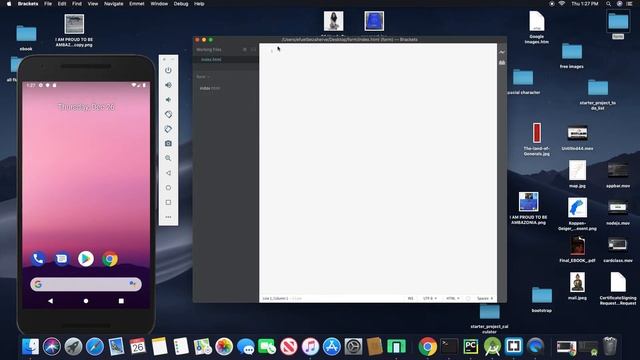Open the Help menu

coord(199,4)
